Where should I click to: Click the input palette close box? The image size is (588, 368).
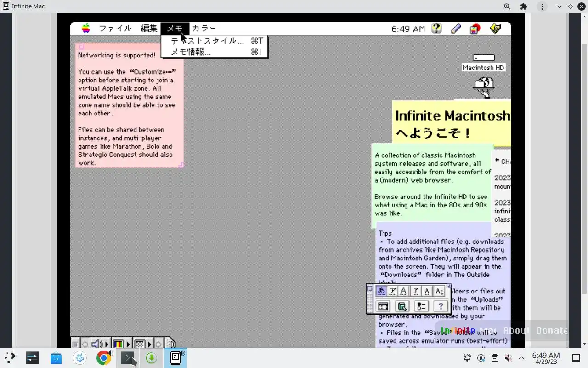[x=370, y=289]
